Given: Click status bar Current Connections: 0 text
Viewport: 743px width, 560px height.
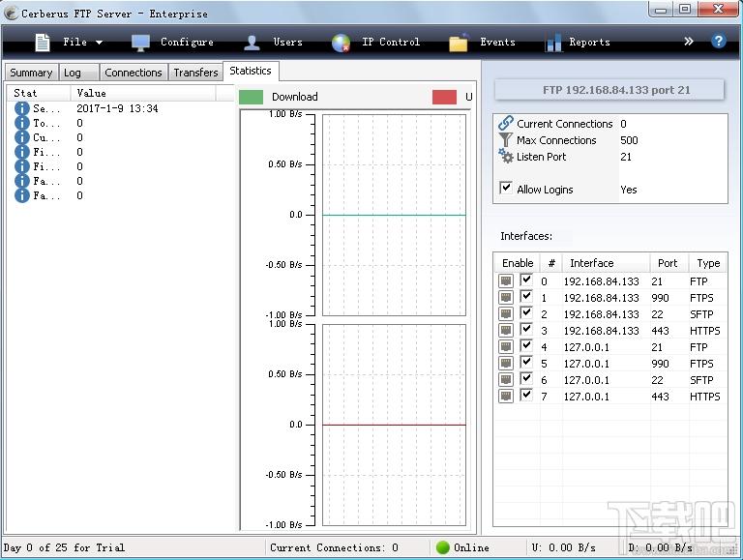Looking at the screenshot, I should coord(334,547).
